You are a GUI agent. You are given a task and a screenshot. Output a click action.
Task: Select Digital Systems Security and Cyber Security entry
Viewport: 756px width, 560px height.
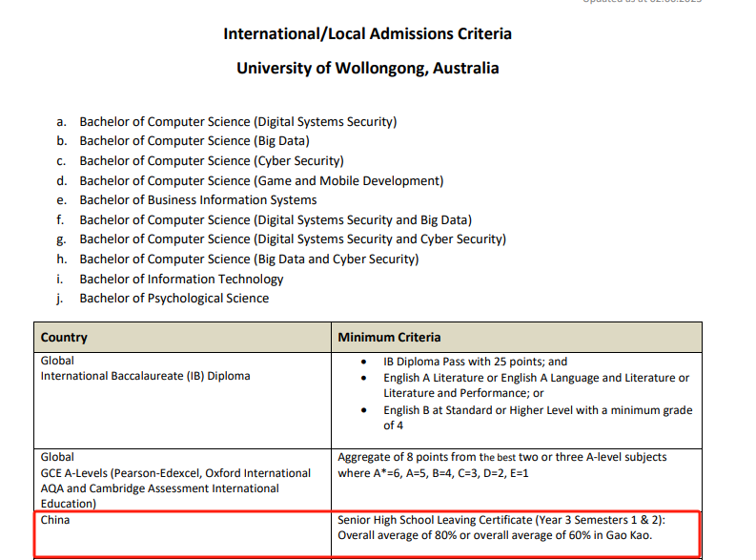point(293,239)
